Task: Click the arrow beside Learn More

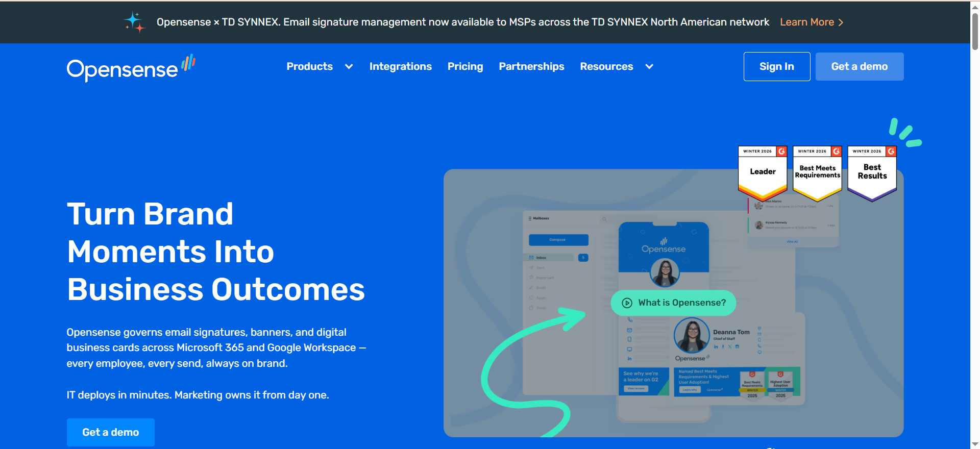Action: tap(841, 22)
